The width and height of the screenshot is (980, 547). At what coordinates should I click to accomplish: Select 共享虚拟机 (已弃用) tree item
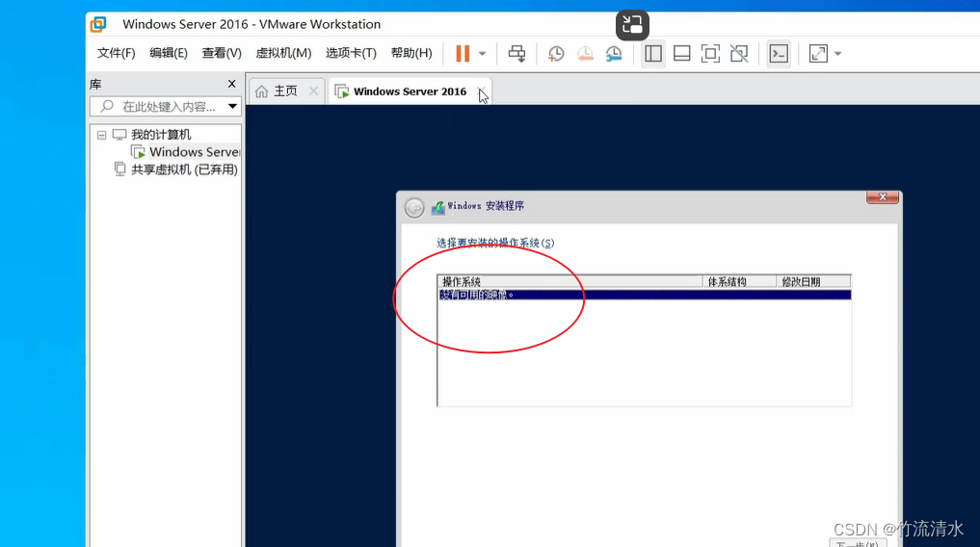click(x=184, y=169)
